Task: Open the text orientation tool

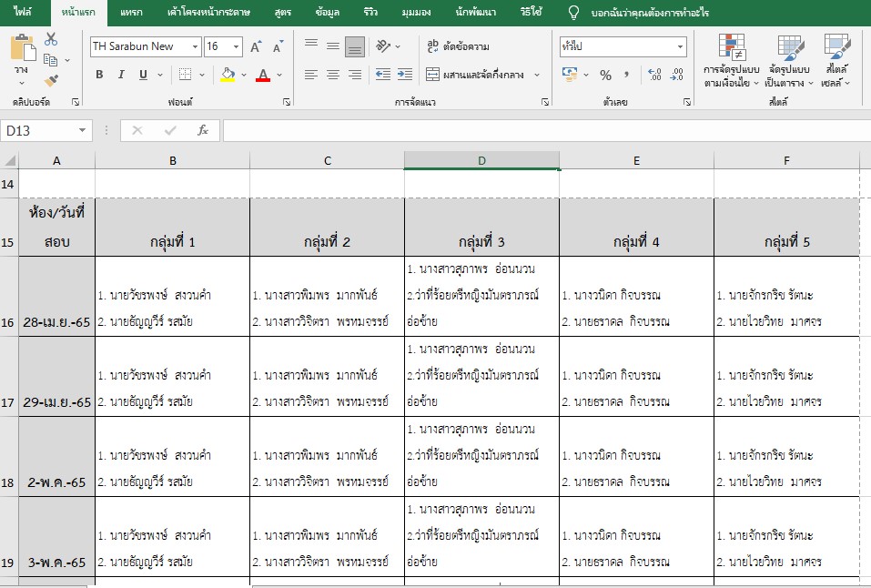Action: pyautogui.click(x=383, y=46)
